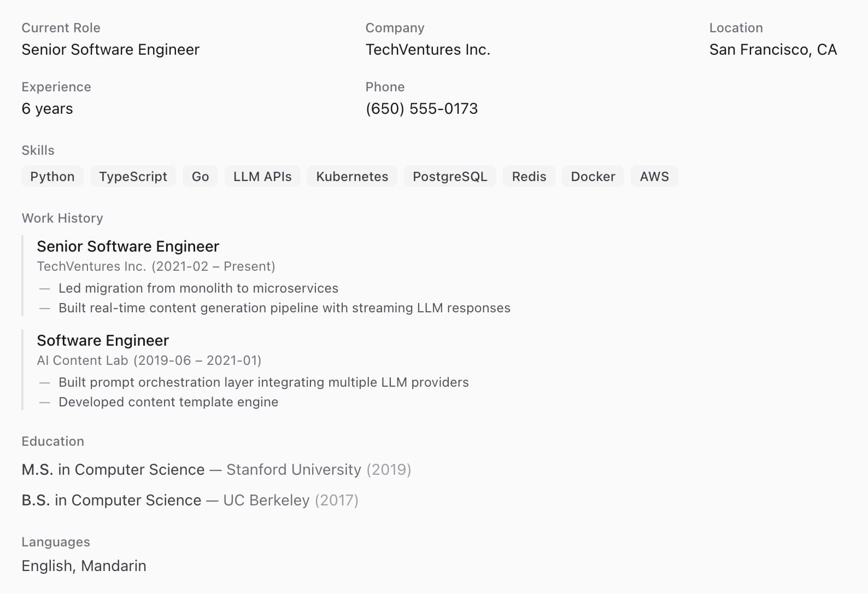
Task: Click the Software Engineer job entry title
Action: (x=103, y=341)
